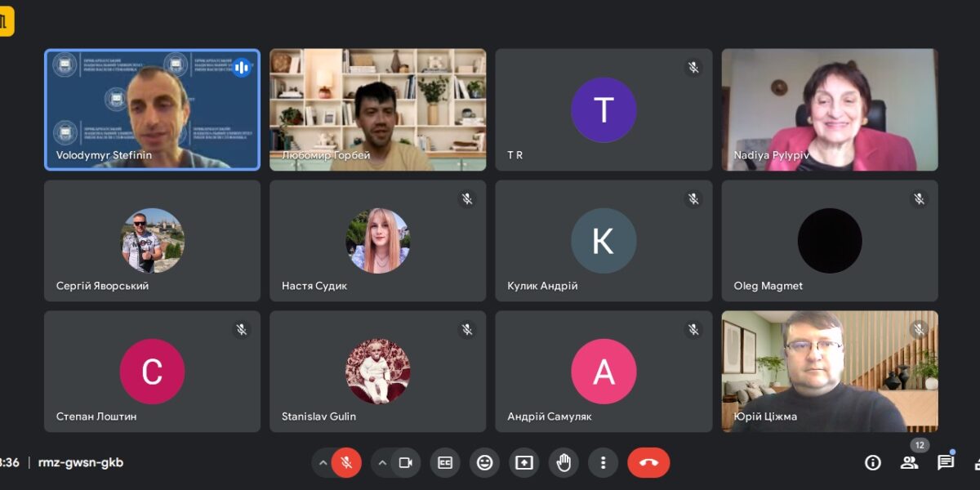The height and width of the screenshot is (490, 980).
Task: Click the yellow icon in top-left corner
Action: 6,22
